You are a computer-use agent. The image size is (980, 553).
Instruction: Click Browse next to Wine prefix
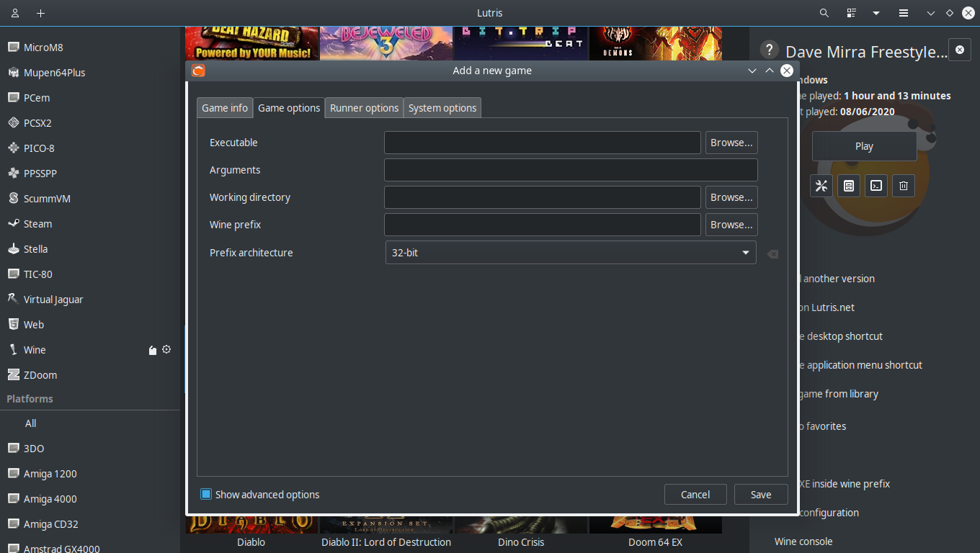(731, 225)
